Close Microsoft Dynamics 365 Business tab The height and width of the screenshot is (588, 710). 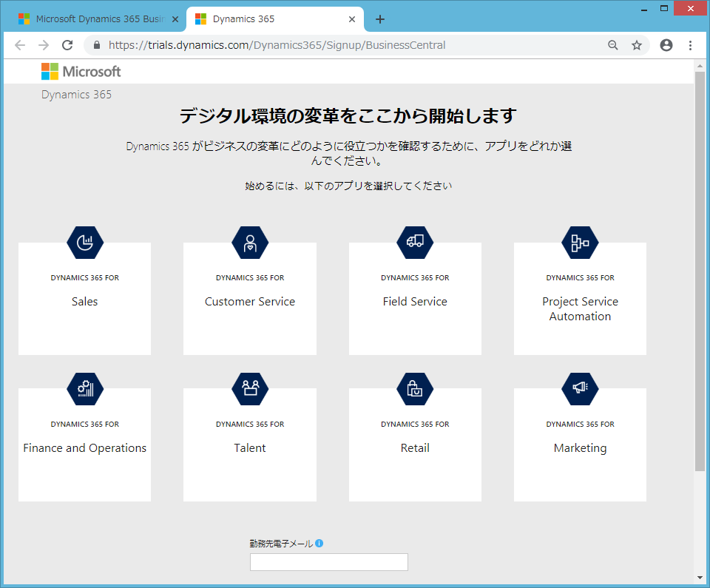click(175, 19)
